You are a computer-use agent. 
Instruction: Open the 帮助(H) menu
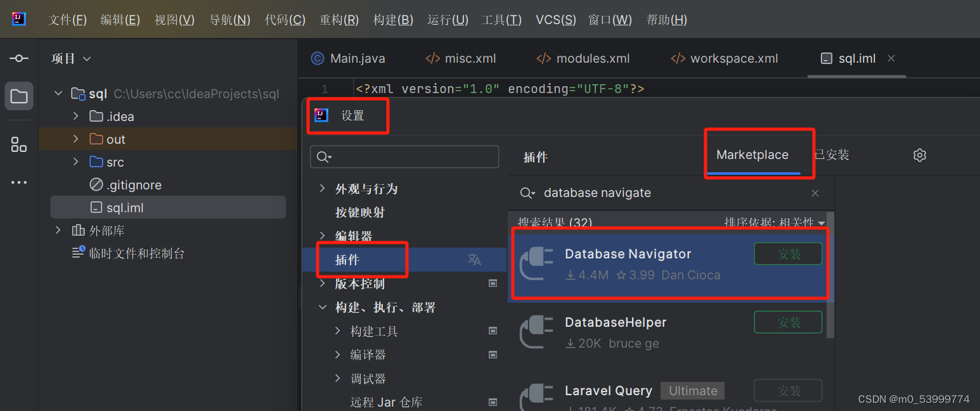(x=667, y=20)
